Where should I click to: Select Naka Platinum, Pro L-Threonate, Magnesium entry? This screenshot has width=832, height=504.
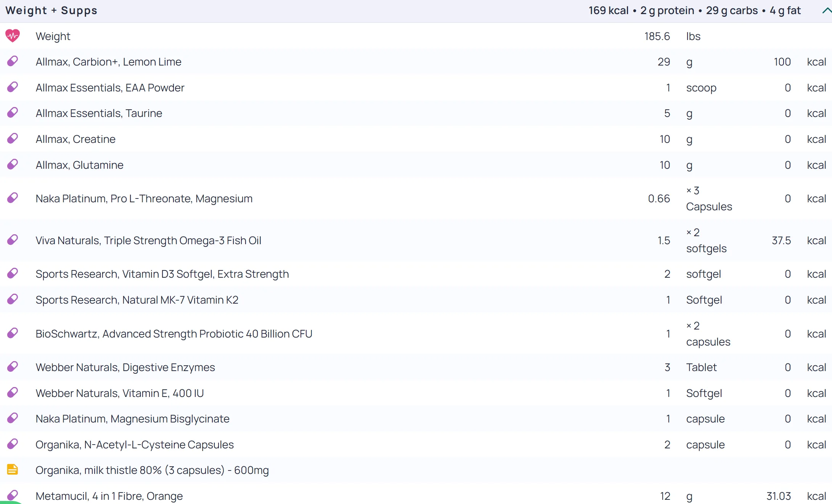coord(144,198)
